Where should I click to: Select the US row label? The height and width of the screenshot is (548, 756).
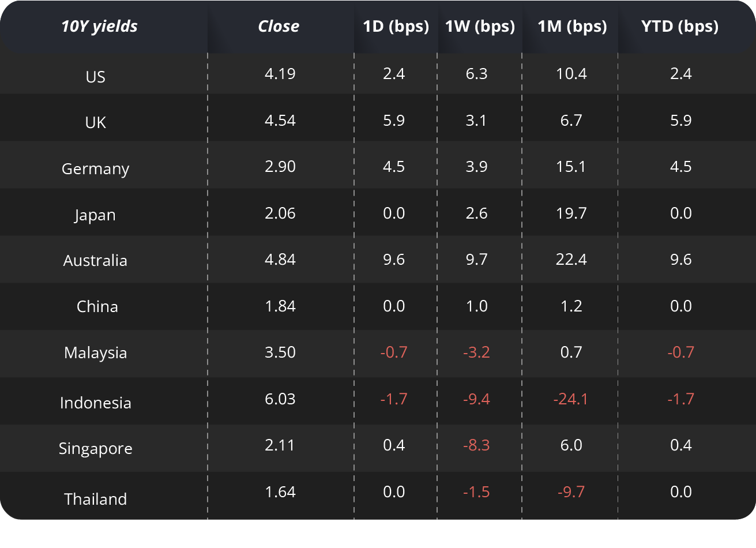(96, 77)
